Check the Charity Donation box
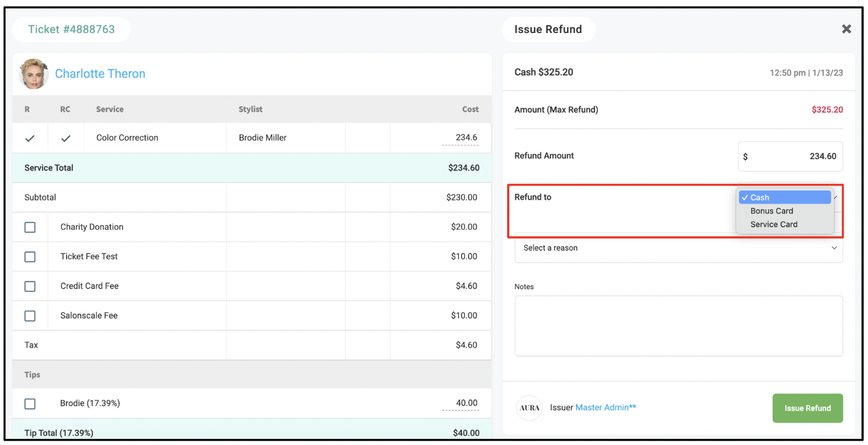Screen dimensions: 868x445 (30, 227)
